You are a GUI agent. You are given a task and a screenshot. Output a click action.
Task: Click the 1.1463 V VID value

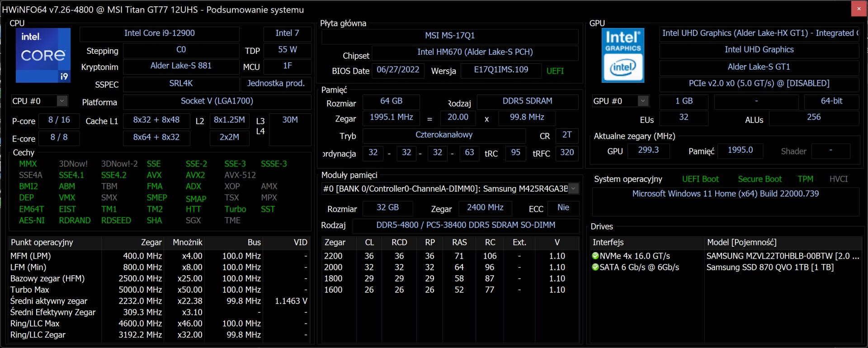[x=291, y=301]
